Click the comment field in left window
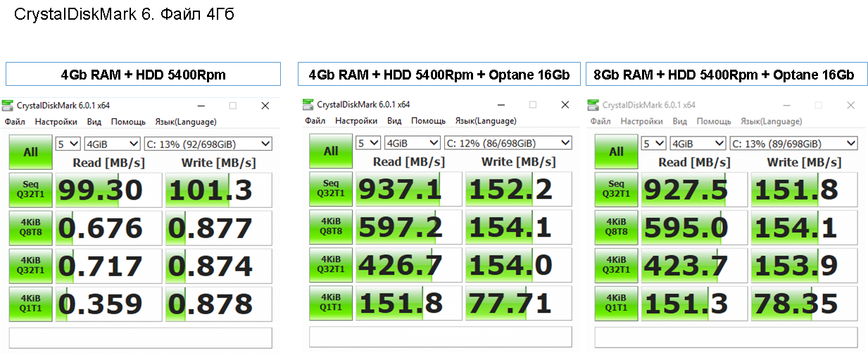The height and width of the screenshot is (354, 868). pos(140,338)
